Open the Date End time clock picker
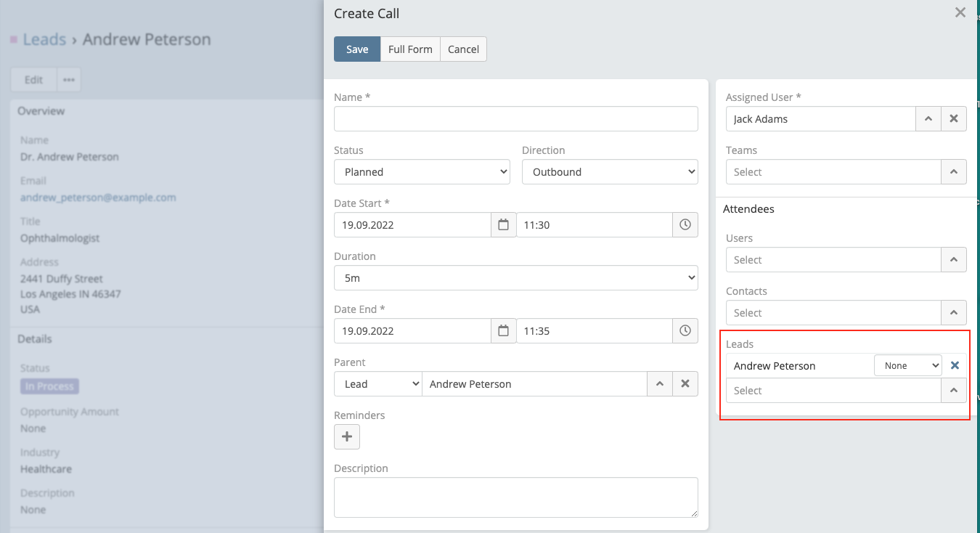The image size is (980, 533). tap(685, 331)
